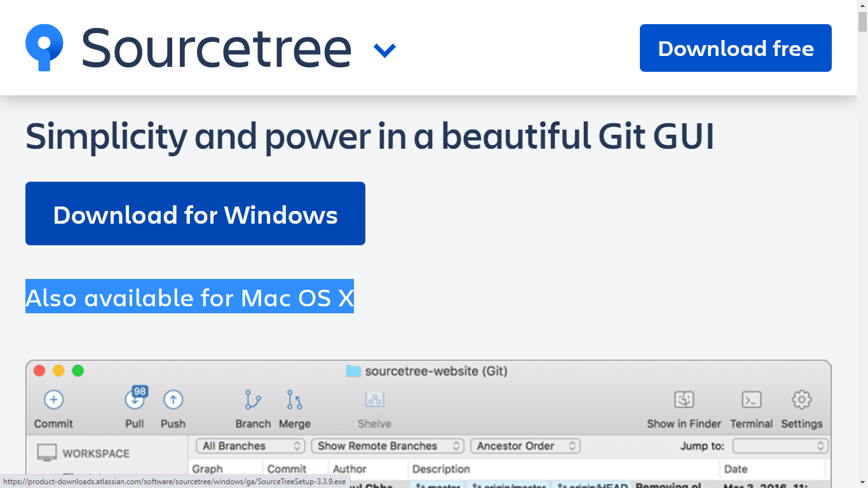
Task: Click the red close dot of sourcetree-website window
Action: [x=39, y=370]
